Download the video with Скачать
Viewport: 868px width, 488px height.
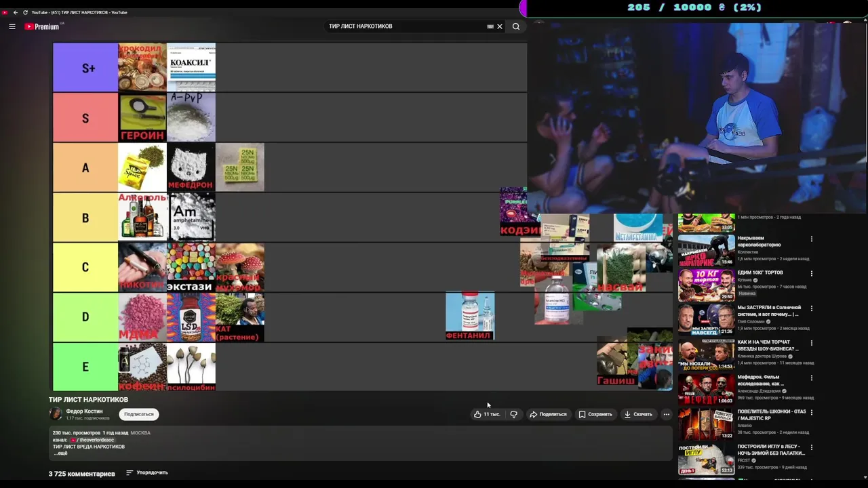coord(638,414)
